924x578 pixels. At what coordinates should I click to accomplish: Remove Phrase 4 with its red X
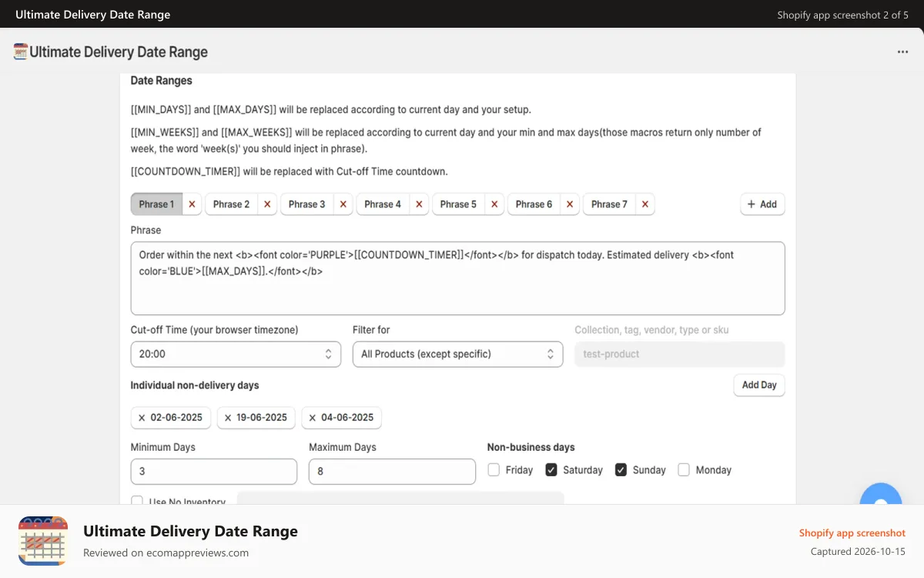tap(419, 204)
